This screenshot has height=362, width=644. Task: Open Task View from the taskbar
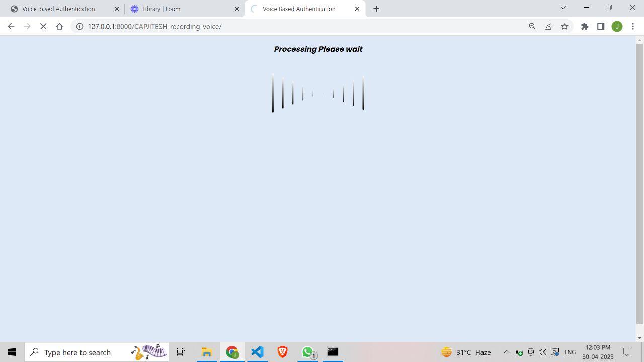click(x=181, y=352)
